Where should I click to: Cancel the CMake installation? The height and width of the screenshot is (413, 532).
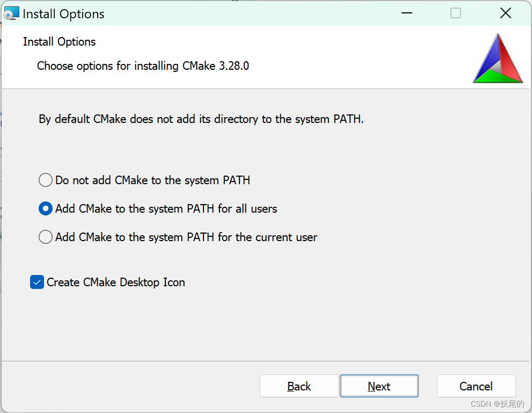pyautogui.click(x=476, y=386)
